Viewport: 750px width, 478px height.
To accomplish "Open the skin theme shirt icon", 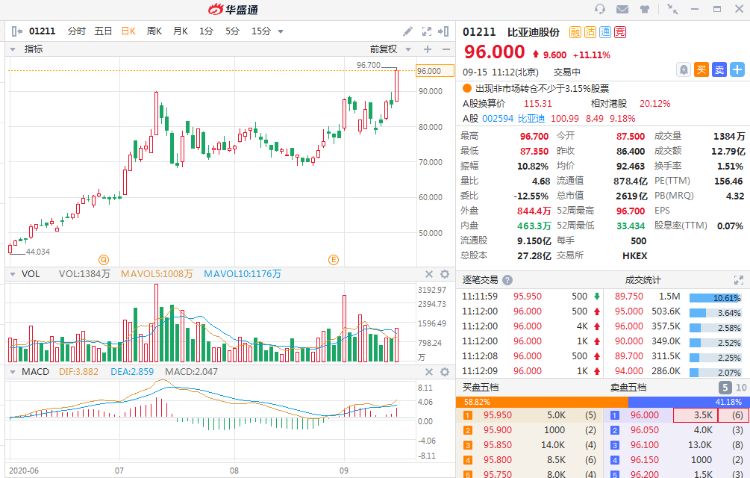I will tap(644, 9).
